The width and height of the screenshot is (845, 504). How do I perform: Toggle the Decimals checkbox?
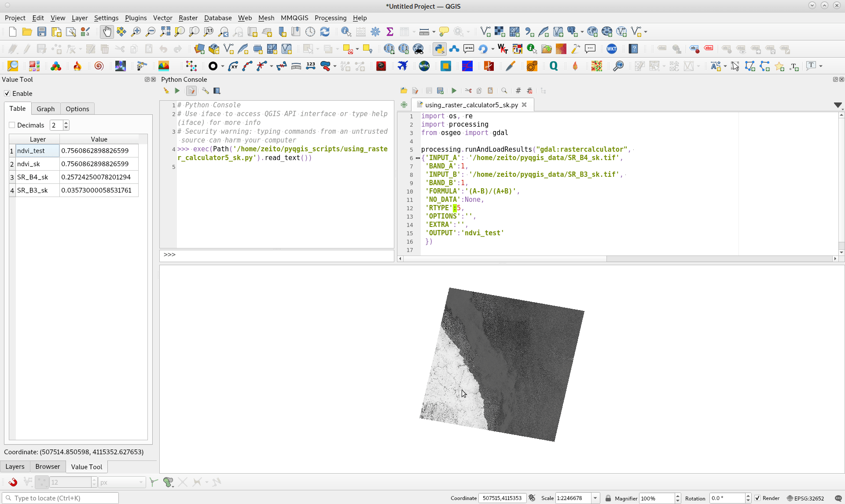[x=12, y=125]
